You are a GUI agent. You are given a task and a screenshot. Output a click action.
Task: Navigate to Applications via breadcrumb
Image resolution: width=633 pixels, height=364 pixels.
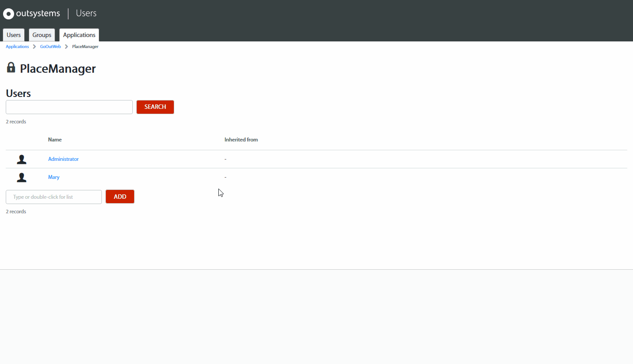(17, 46)
